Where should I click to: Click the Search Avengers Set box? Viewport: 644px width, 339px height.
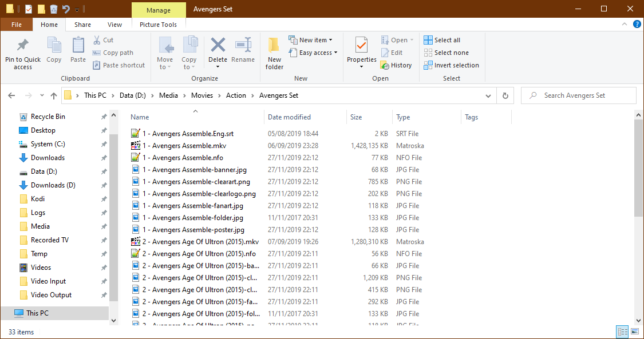pos(578,95)
